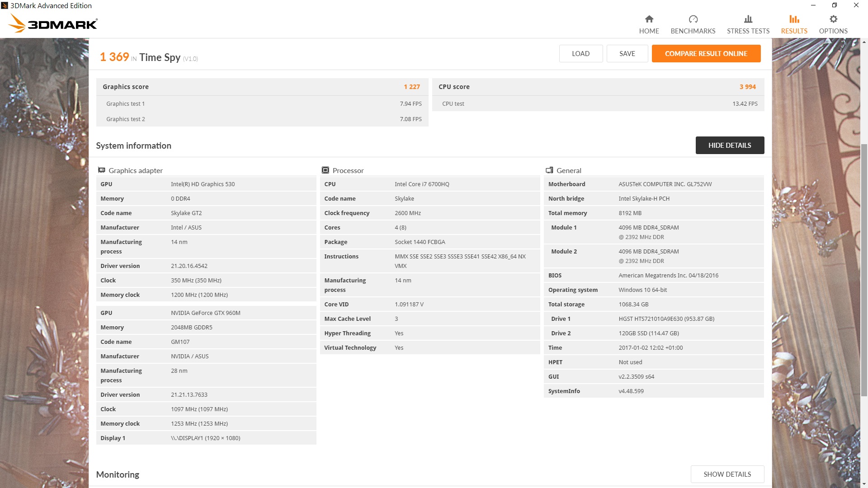Click Socket 1440 FCBGA package value
Image resolution: width=868 pixels, height=488 pixels.
420,242
